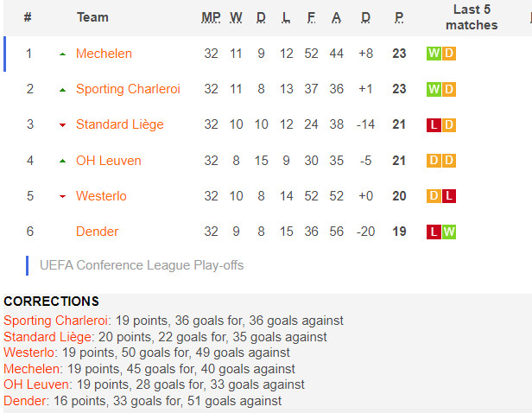Click green up arrow beside OH Leuven
Viewport: 532px width, 413px height.
tap(62, 161)
